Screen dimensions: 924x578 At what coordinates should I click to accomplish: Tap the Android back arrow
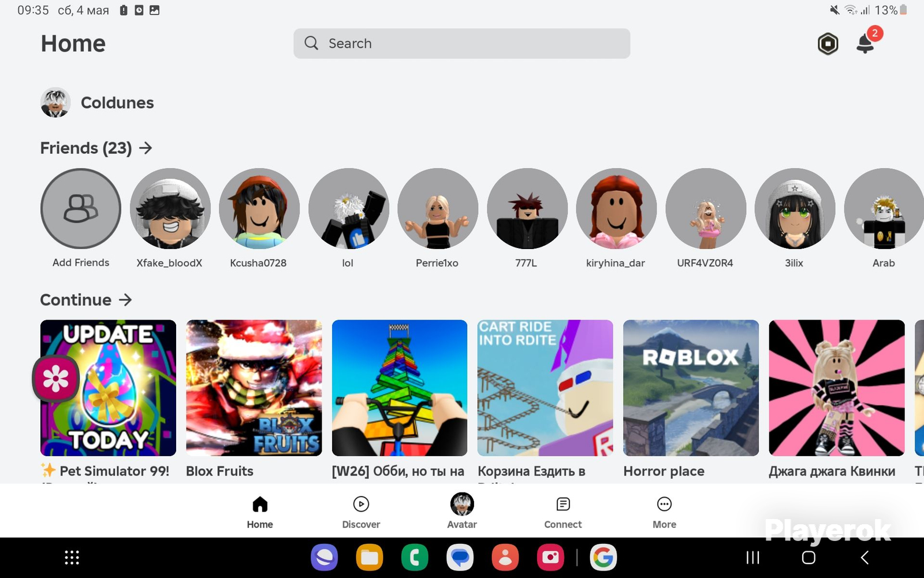pyautogui.click(x=865, y=558)
